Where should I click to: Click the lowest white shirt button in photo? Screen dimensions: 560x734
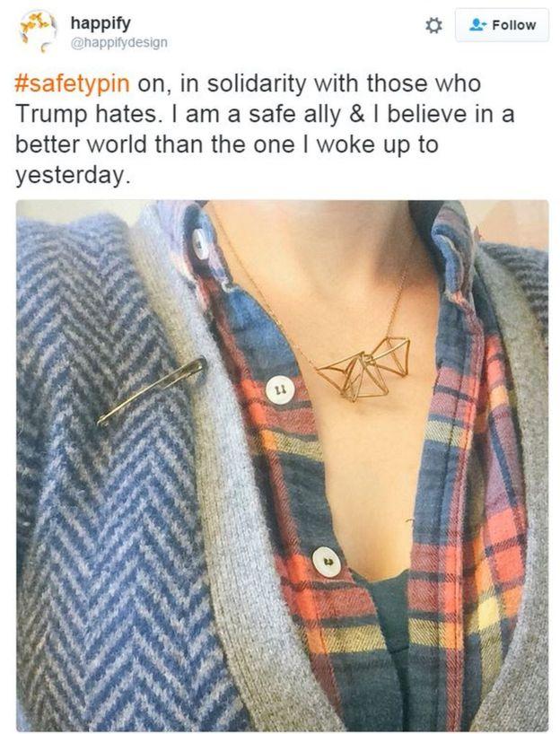(x=327, y=561)
